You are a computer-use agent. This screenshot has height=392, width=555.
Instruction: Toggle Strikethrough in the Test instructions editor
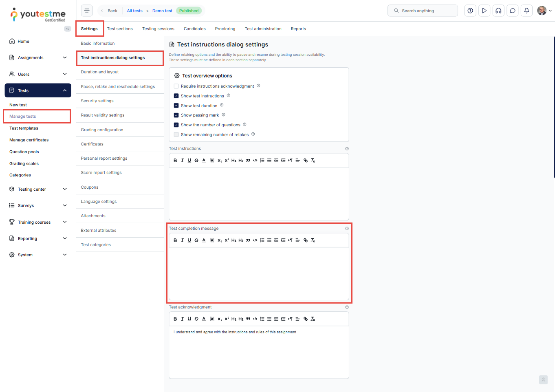pyautogui.click(x=196, y=161)
